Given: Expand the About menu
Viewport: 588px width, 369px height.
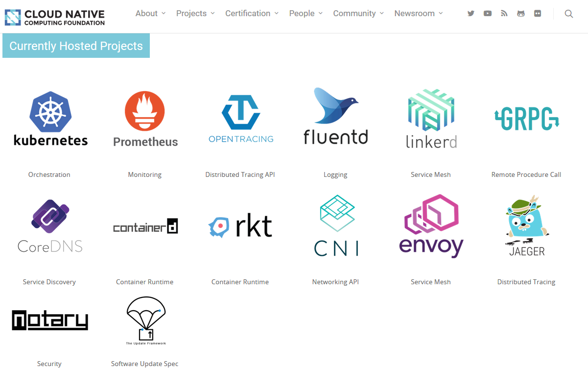Looking at the screenshot, I should (146, 14).
